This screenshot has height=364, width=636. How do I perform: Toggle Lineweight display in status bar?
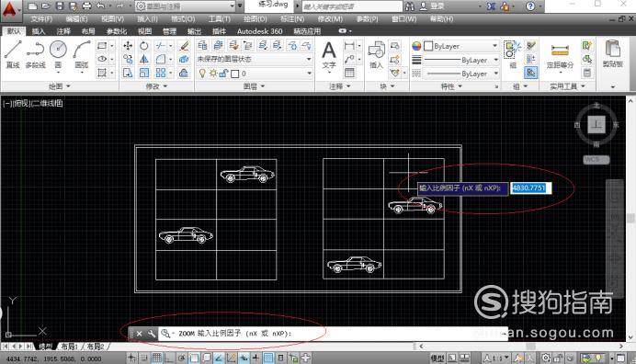tap(256, 358)
